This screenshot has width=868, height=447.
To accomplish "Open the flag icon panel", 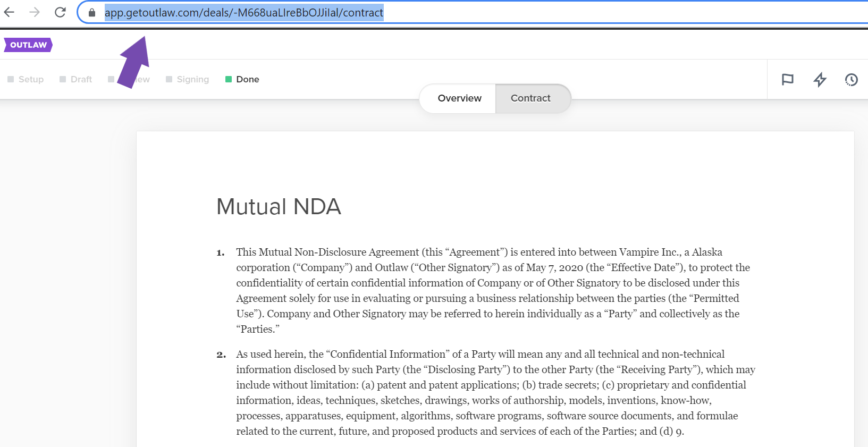I will click(x=788, y=80).
